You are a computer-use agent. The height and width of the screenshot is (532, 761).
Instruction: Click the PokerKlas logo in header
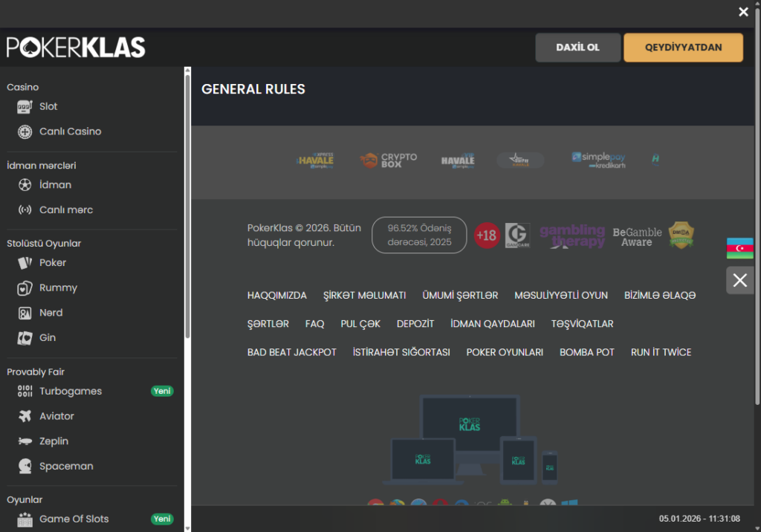click(x=76, y=48)
